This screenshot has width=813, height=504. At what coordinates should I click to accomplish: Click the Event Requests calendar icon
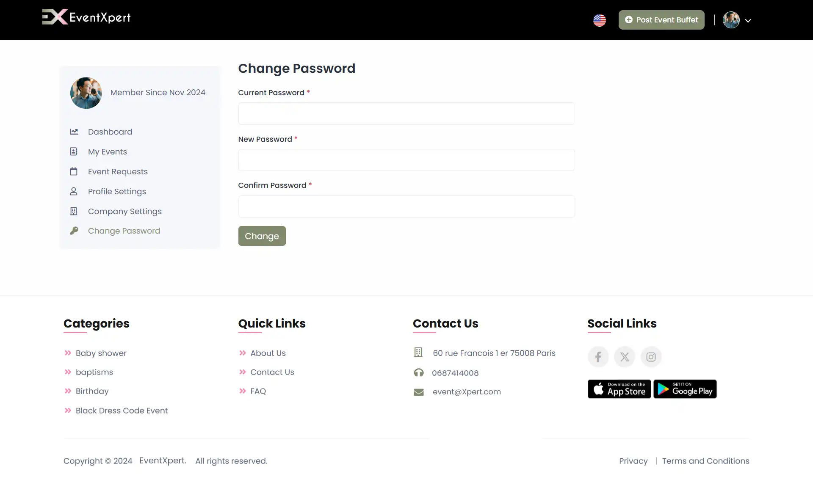(x=74, y=171)
